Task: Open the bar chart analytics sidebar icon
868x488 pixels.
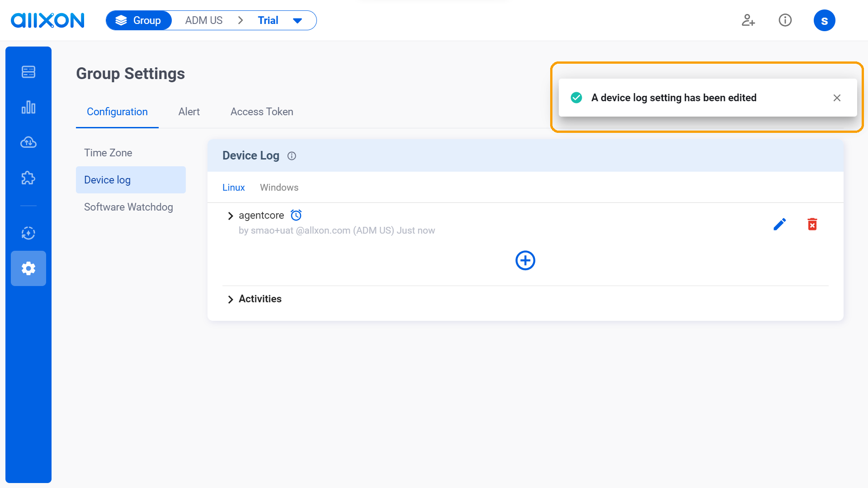Action: (28, 108)
